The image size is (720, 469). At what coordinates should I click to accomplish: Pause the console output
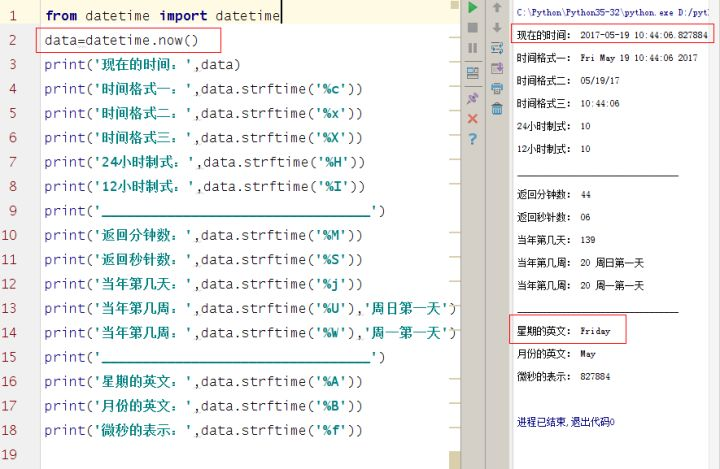[x=472, y=48]
